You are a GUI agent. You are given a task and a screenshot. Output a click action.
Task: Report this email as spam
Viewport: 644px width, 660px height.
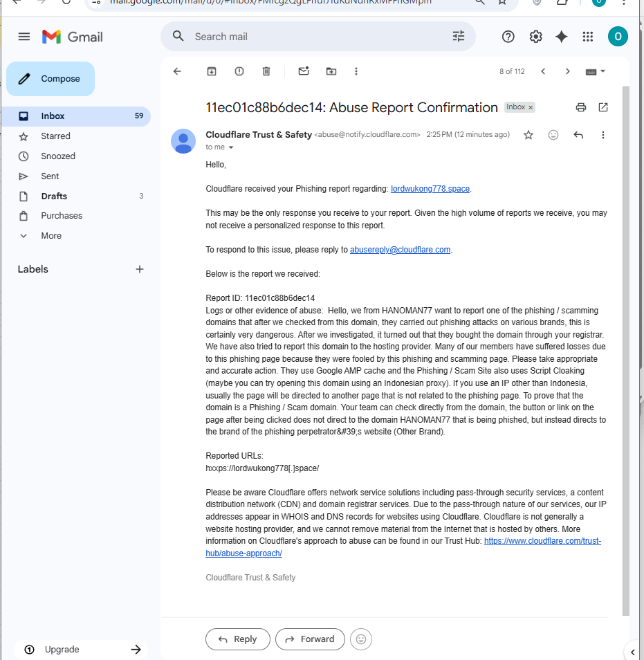[x=239, y=71]
